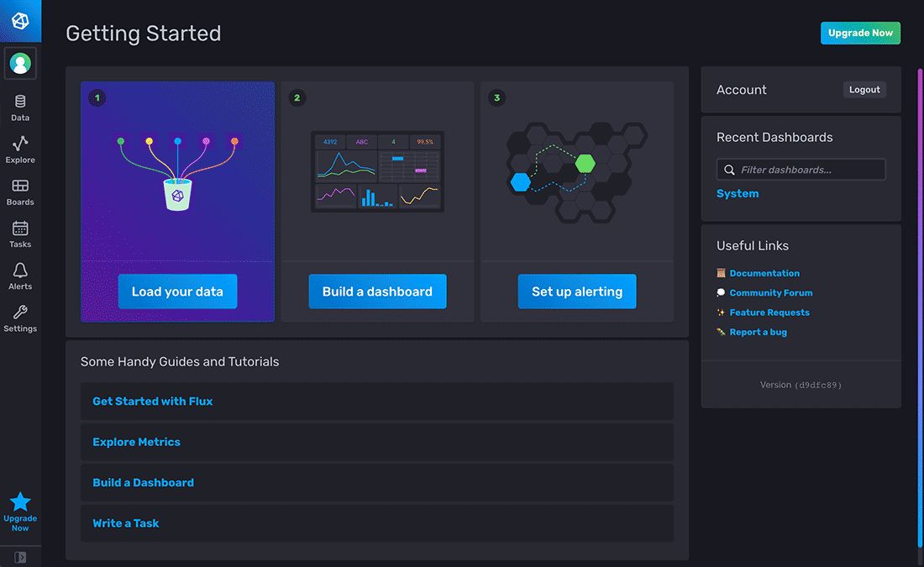Open Alerts using the bell icon
This screenshot has width=924, height=567.
click(19, 276)
